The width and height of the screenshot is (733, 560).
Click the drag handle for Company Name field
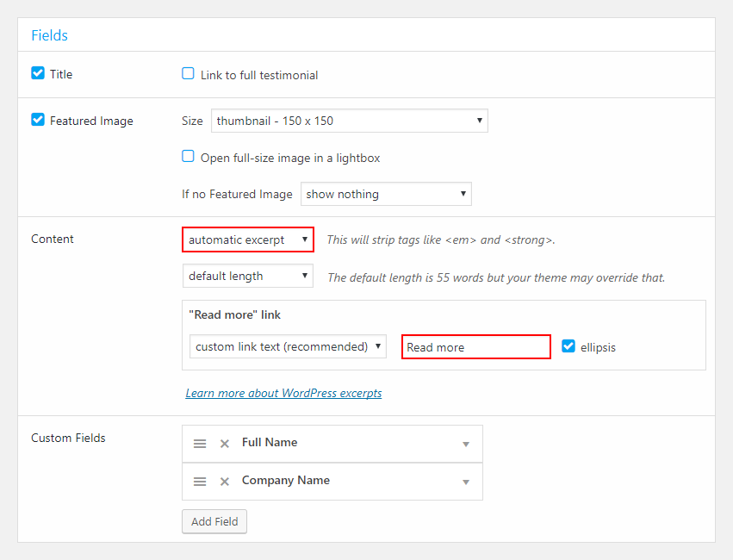click(200, 482)
